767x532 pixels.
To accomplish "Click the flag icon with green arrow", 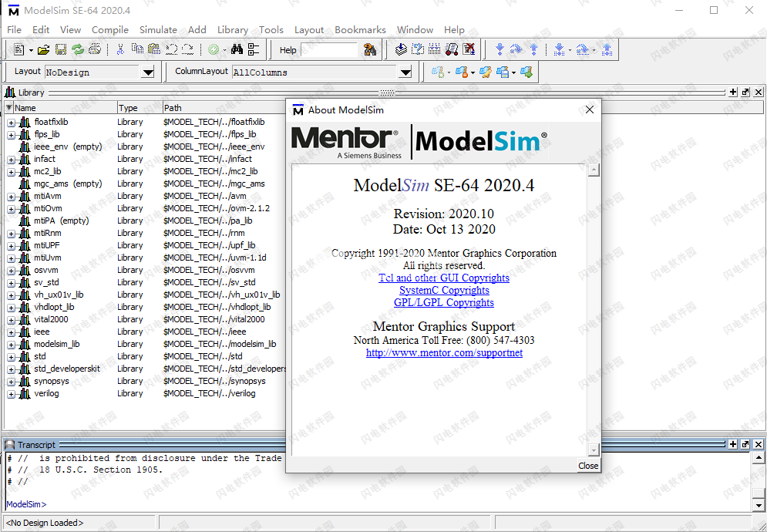I will pos(526,72).
